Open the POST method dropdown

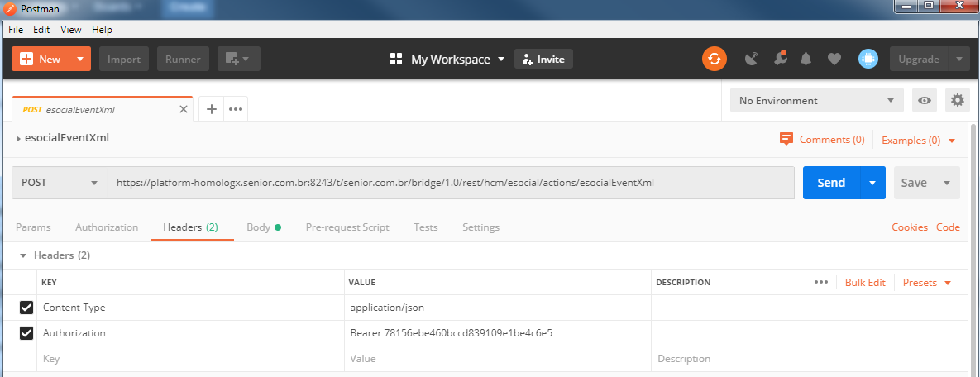(60, 183)
